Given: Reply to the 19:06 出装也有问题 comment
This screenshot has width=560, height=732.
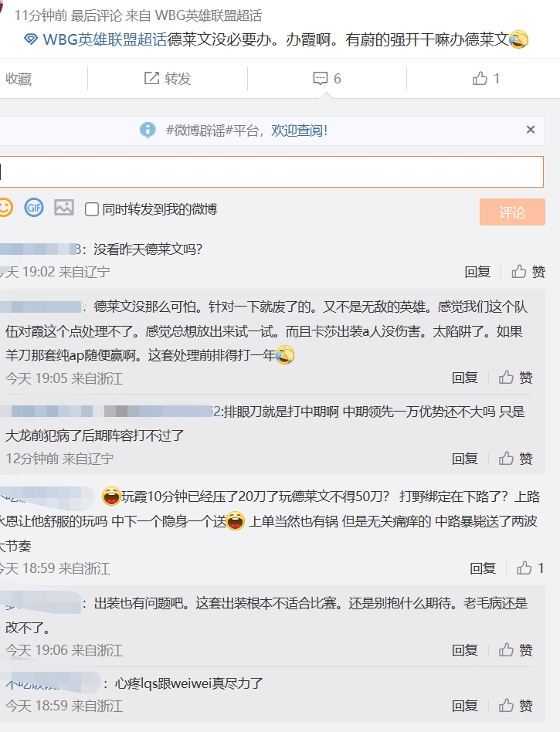Looking at the screenshot, I should coord(465,650).
